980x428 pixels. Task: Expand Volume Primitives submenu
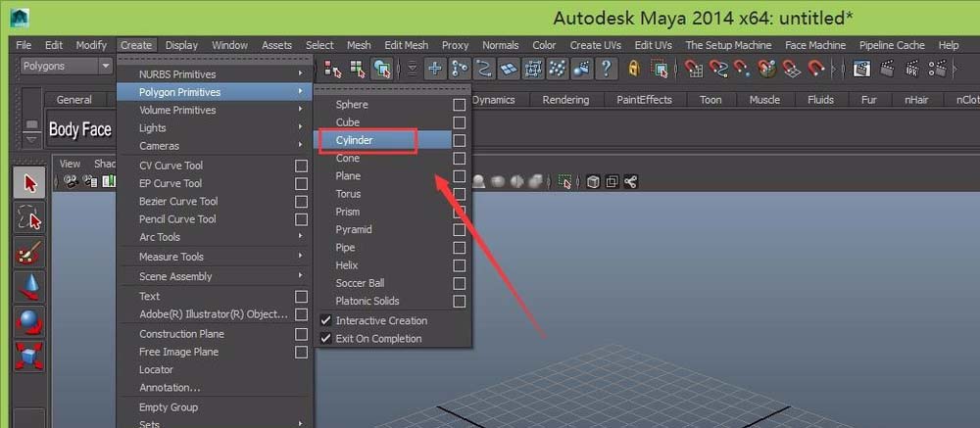[x=215, y=110]
